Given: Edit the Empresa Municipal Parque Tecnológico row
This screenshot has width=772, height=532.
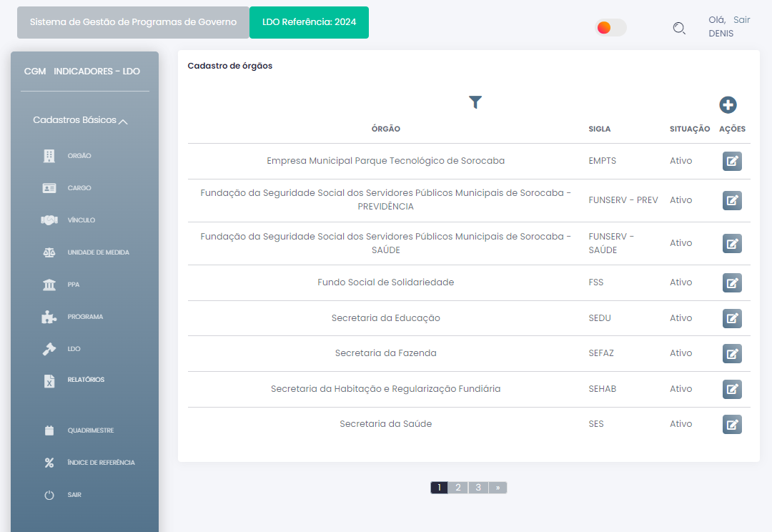Looking at the screenshot, I should (732, 161).
